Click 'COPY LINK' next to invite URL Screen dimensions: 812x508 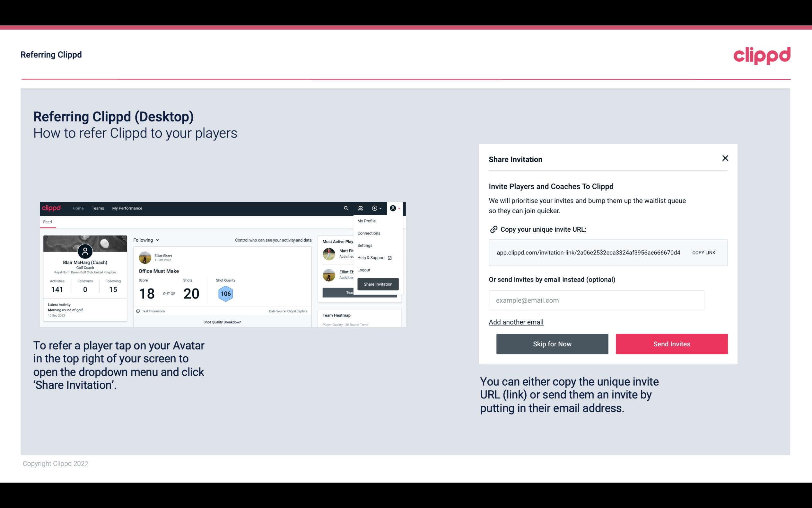pyautogui.click(x=704, y=252)
